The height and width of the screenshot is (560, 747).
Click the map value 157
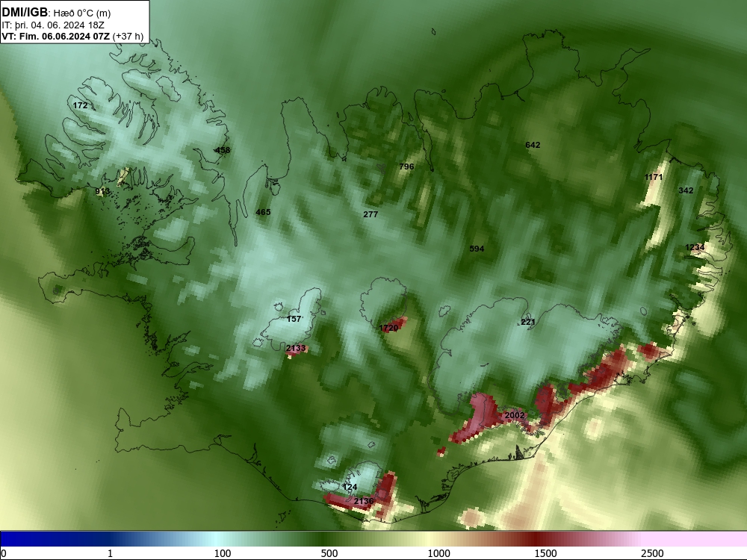(294, 319)
